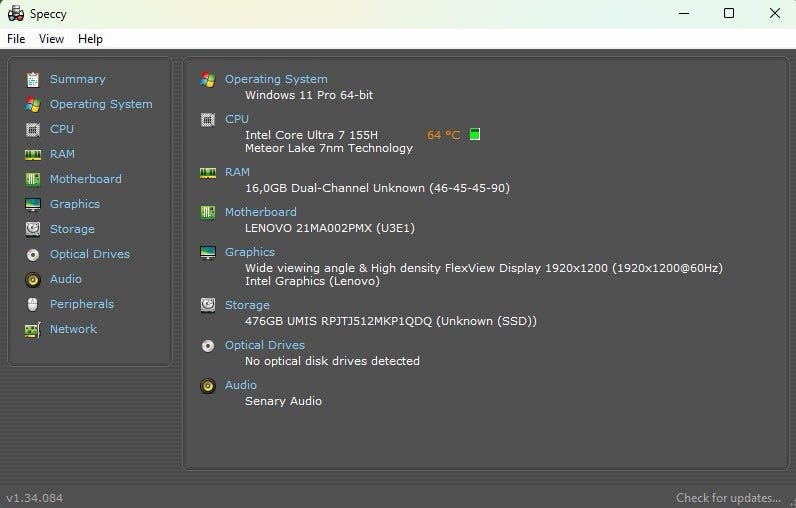Viewport: 796px width, 508px height.
Task: Click the Motherboard heading link in main panel
Action: tap(261, 212)
